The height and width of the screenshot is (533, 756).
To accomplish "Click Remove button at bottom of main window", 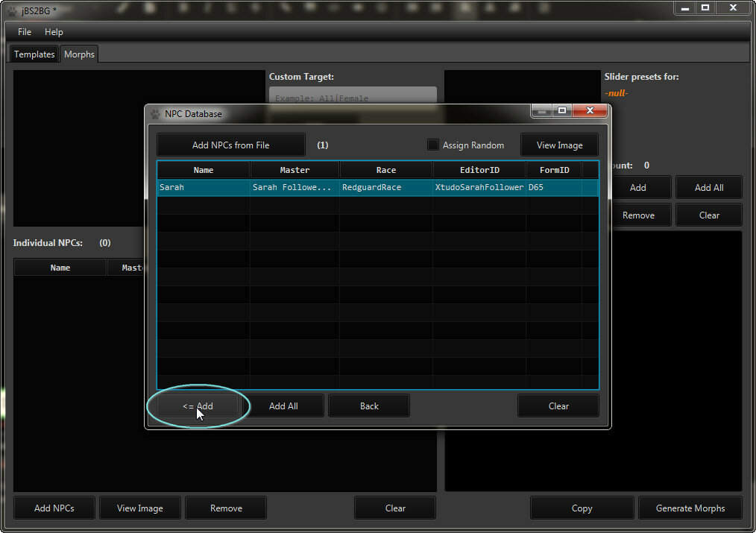I will (226, 508).
